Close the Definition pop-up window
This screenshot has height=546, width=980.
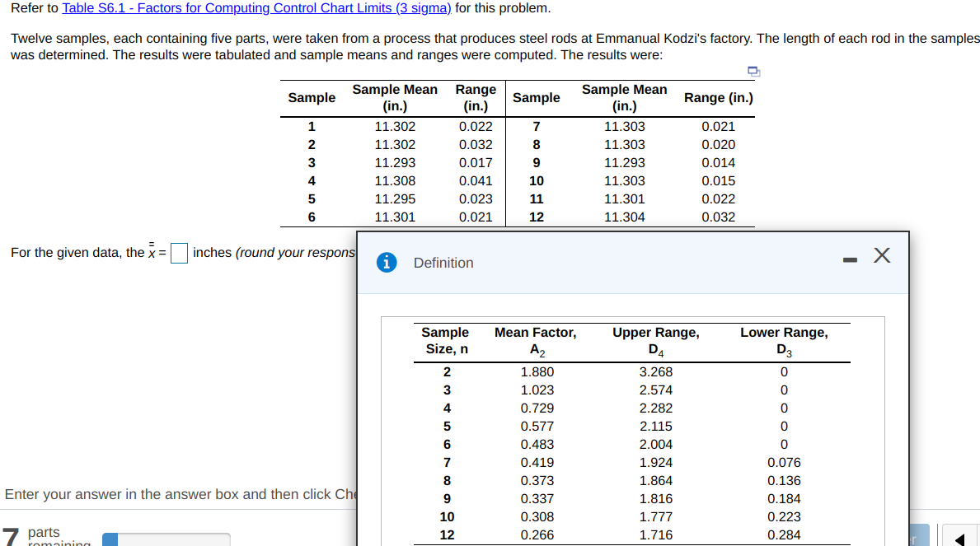pos(882,256)
